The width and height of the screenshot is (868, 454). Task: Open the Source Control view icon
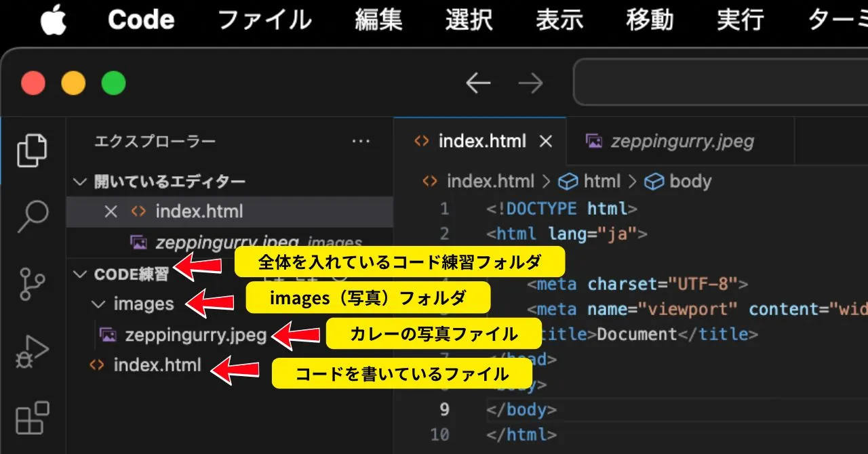coord(32,284)
